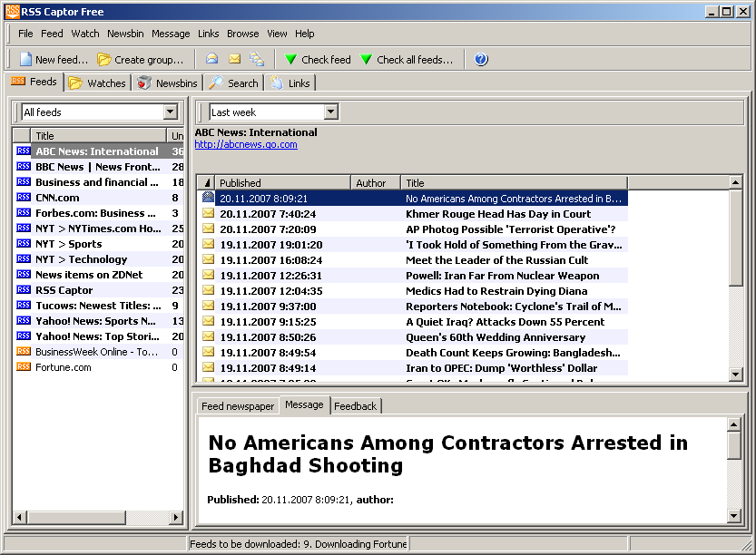Click the orange RSS icon next to Fortune.com
Viewport: 756px width, 555px height.
click(24, 367)
